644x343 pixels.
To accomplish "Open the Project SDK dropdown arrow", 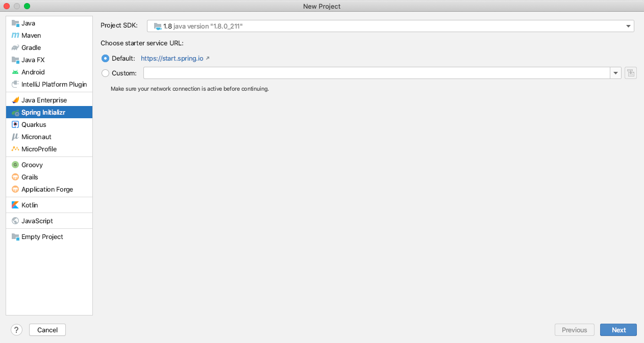I will pyautogui.click(x=628, y=26).
